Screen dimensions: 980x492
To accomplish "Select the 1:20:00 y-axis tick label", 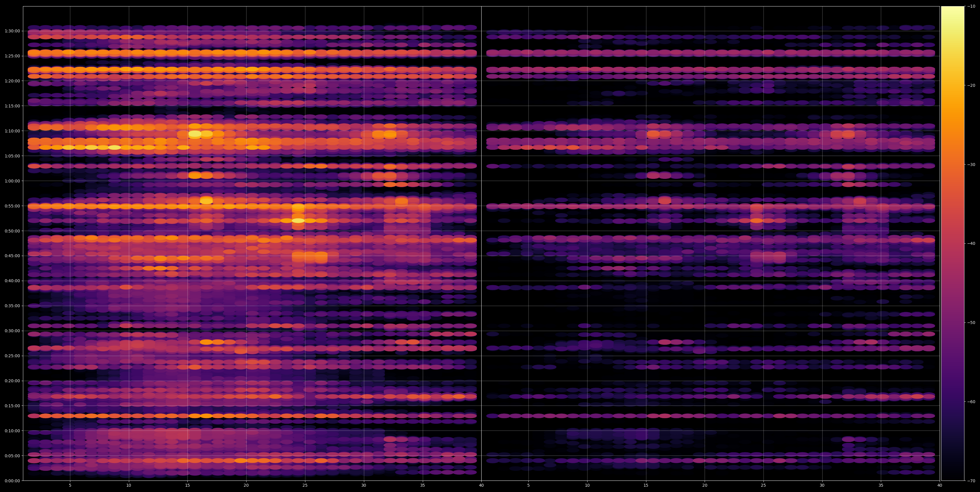I will (12, 81).
